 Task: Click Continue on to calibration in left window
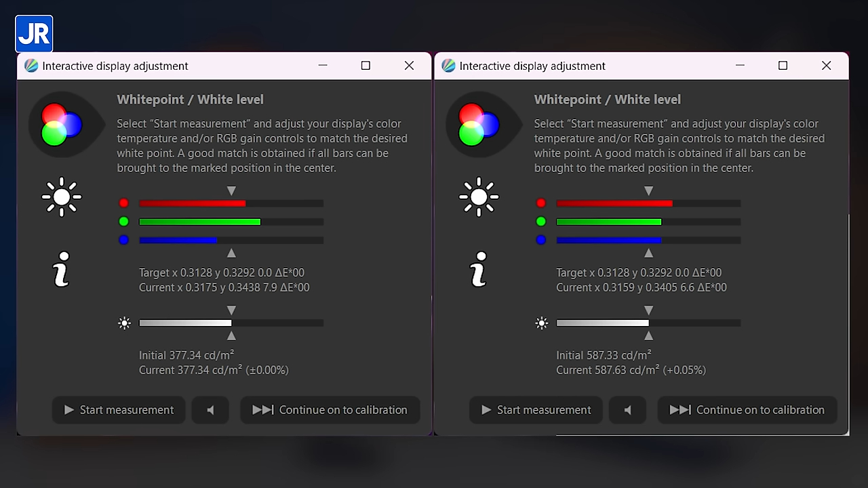click(330, 410)
